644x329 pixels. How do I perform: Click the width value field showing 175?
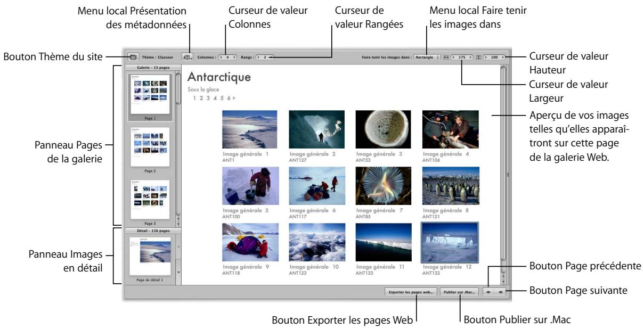(x=462, y=56)
